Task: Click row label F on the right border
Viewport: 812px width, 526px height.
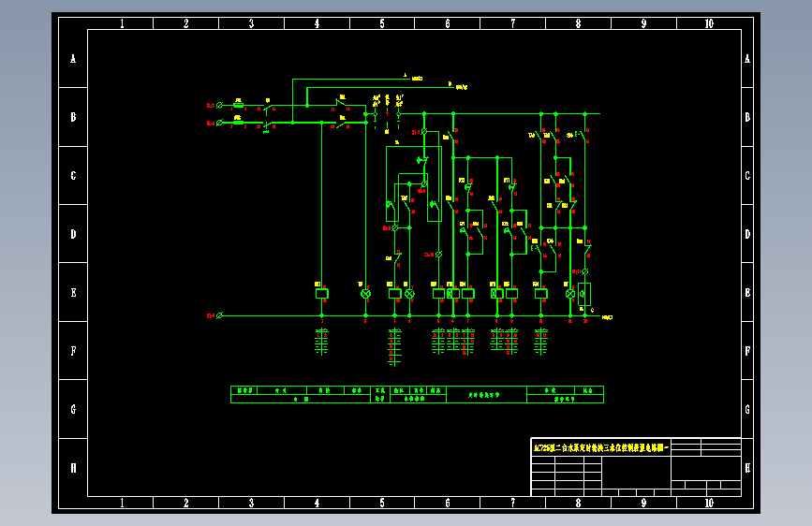Action: [747, 351]
